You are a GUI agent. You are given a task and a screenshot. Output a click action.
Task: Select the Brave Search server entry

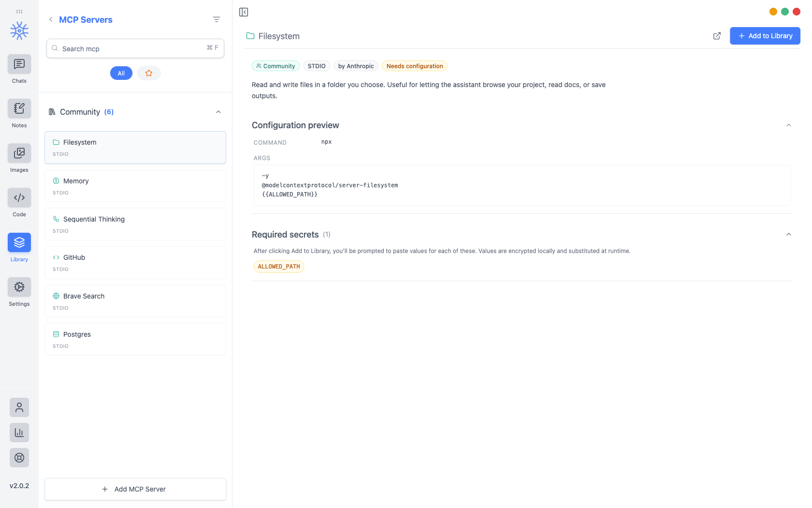click(135, 301)
